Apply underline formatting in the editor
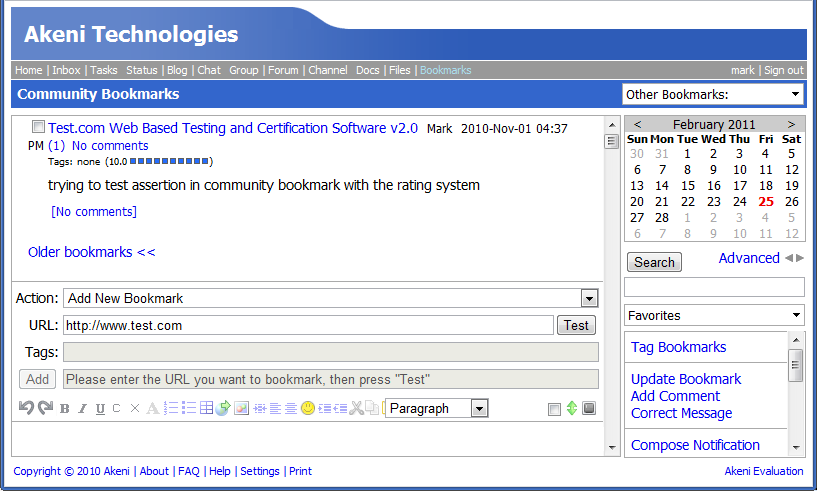 (100, 408)
